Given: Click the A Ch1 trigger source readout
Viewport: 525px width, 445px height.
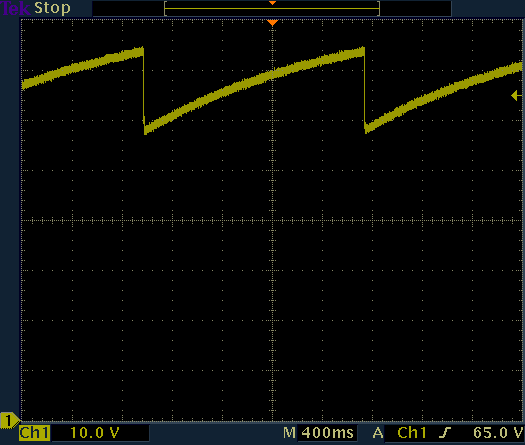Looking at the screenshot, I should tap(399, 433).
